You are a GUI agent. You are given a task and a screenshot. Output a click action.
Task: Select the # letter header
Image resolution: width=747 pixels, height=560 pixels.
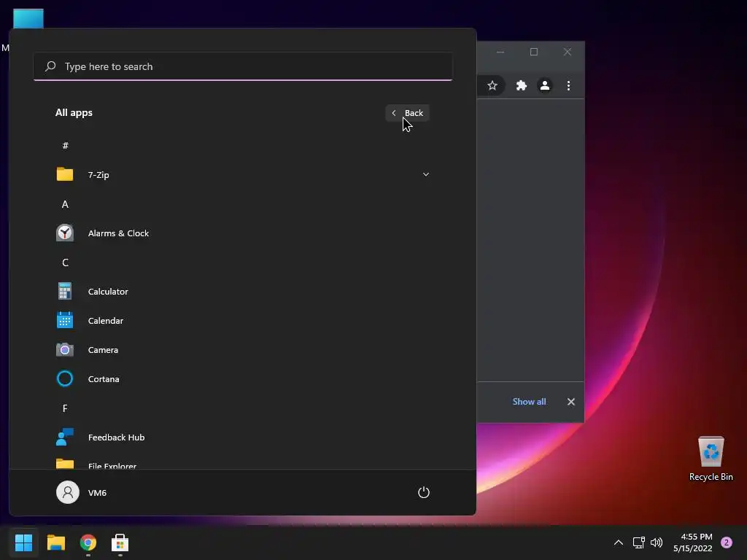pos(65,145)
